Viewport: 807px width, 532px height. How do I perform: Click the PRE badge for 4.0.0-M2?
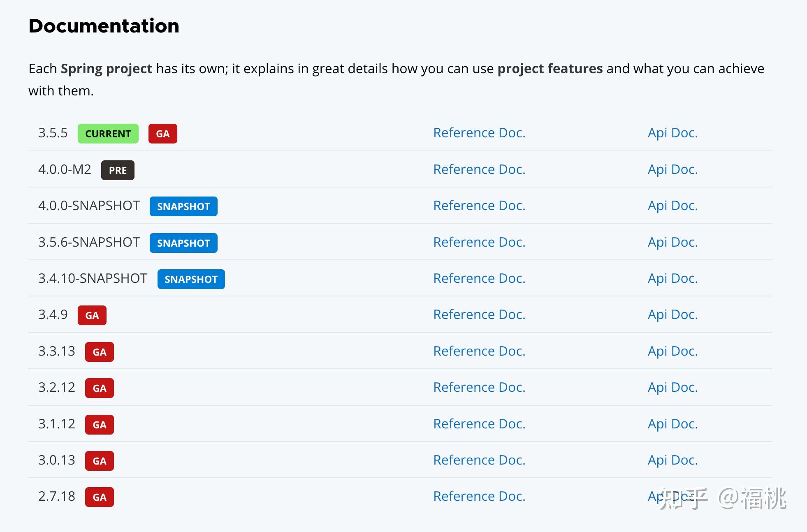(118, 170)
